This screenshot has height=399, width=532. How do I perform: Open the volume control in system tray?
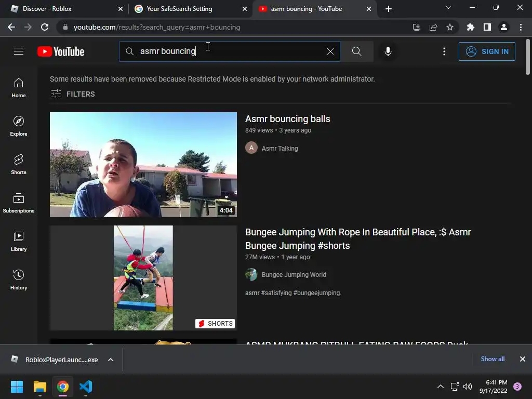(468, 387)
